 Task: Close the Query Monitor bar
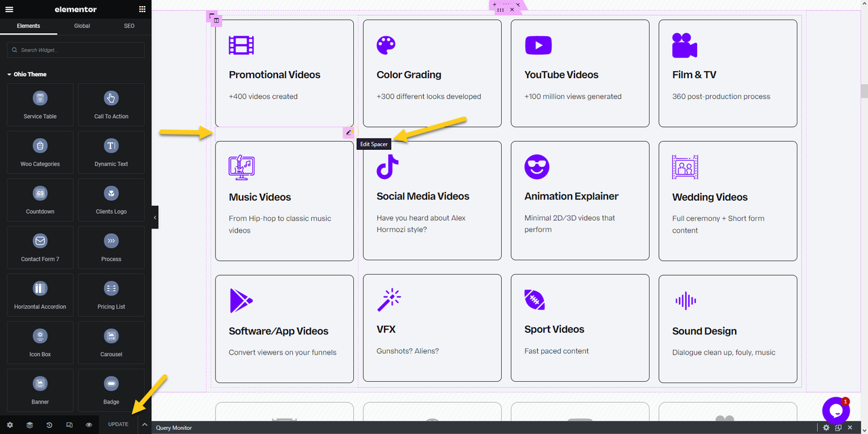[850, 428]
